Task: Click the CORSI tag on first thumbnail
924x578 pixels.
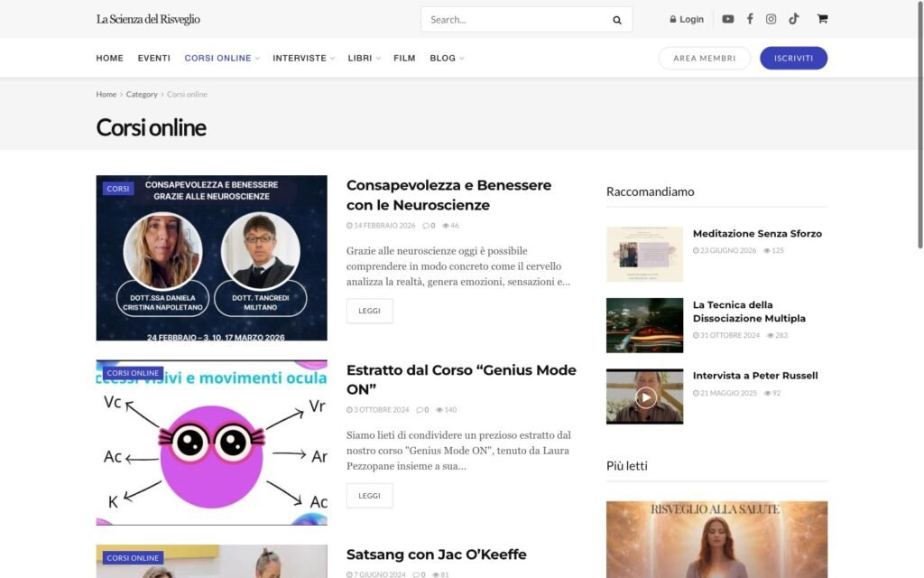Action: click(x=118, y=189)
